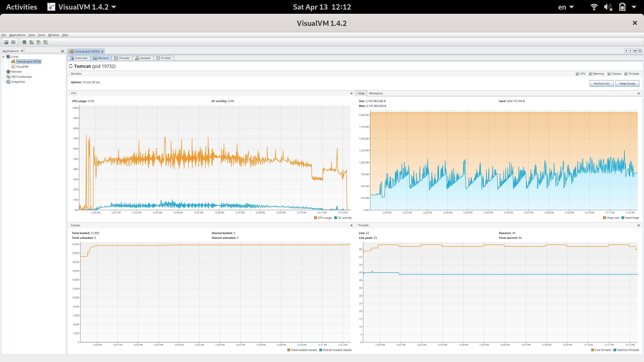This screenshot has height=362, width=644.
Task: Click the Add Remote Host toolbar icon
Action: pyautogui.click(x=24, y=42)
